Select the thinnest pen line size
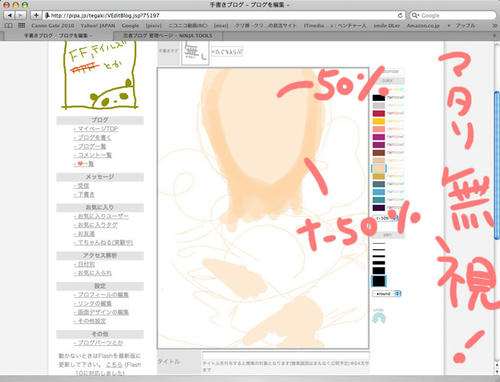The height and width of the screenshot is (382, 500). click(x=379, y=244)
